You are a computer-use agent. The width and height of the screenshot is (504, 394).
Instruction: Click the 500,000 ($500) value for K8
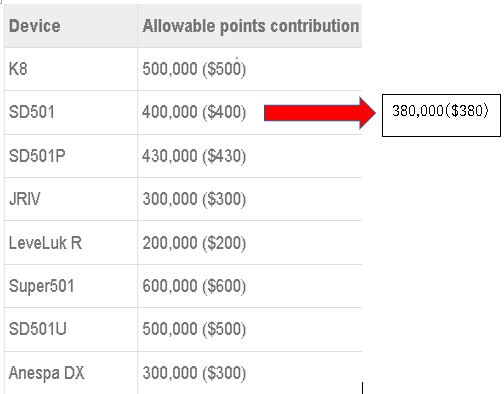point(250,69)
